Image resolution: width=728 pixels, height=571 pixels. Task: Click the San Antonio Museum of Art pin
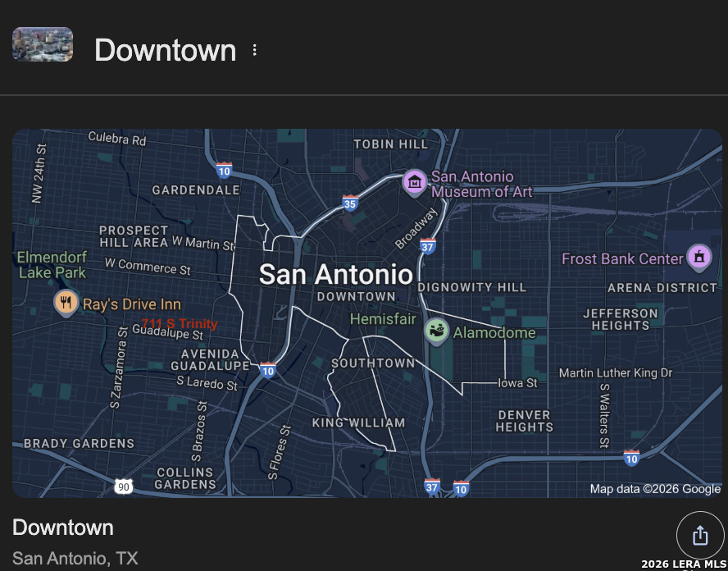pos(415,182)
